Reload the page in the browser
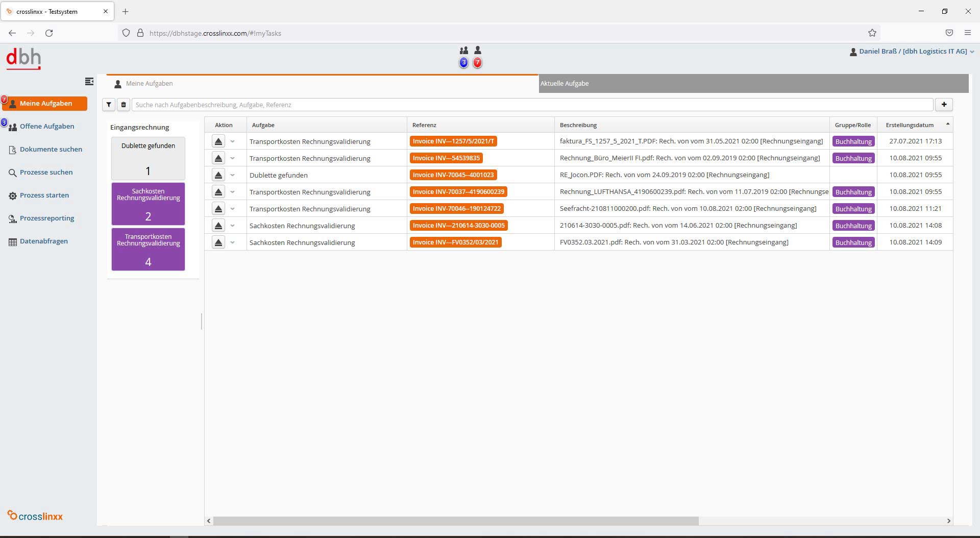This screenshot has width=980, height=538. (x=49, y=33)
